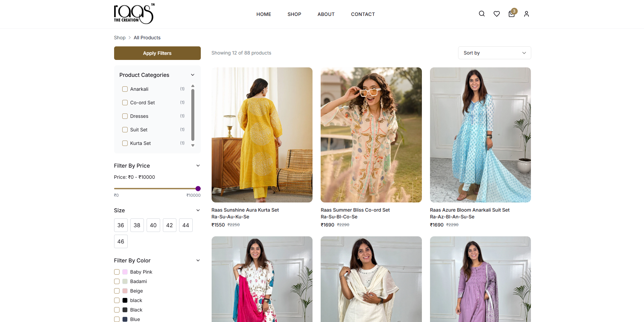Click the price range slider handle
Image resolution: width=644 pixels, height=322 pixels.
tap(198, 189)
